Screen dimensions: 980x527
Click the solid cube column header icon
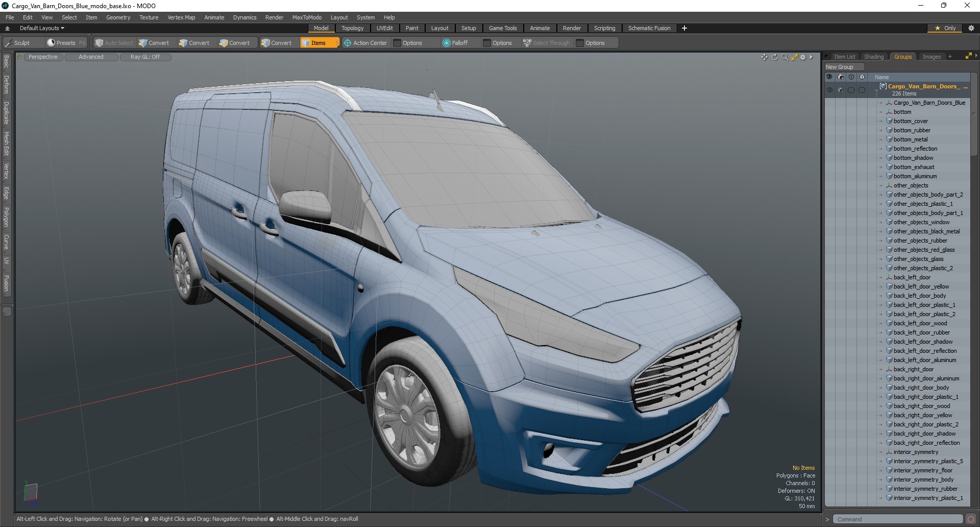pos(862,77)
